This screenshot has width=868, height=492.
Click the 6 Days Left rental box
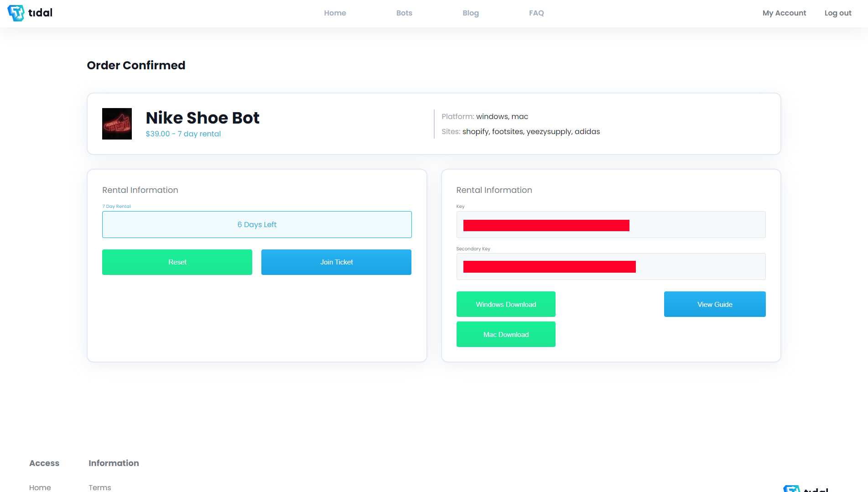tap(257, 225)
